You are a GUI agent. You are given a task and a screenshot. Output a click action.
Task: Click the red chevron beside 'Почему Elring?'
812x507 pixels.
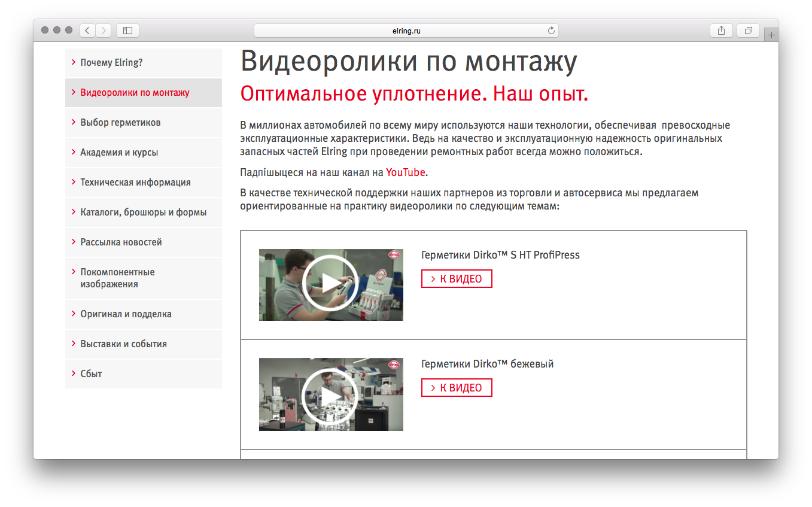(74, 62)
